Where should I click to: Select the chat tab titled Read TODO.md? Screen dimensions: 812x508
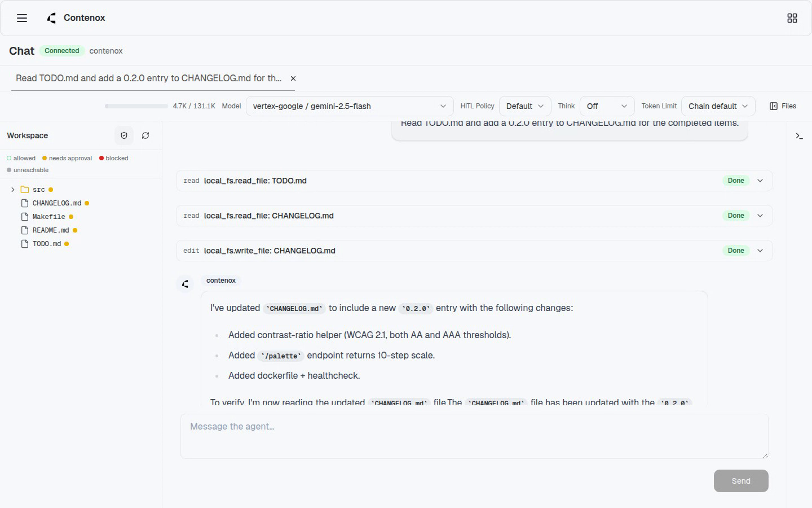[148, 78]
